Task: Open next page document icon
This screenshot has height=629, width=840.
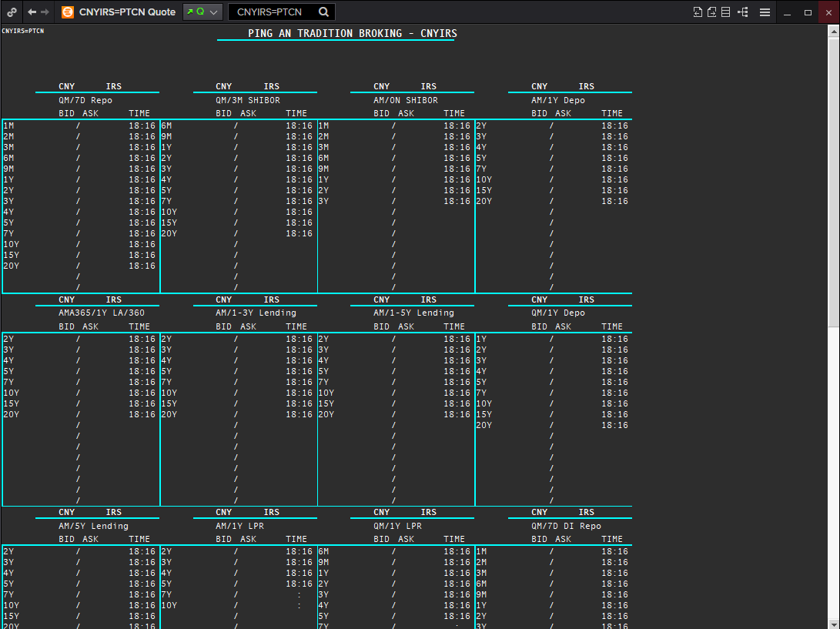Action: click(x=711, y=12)
